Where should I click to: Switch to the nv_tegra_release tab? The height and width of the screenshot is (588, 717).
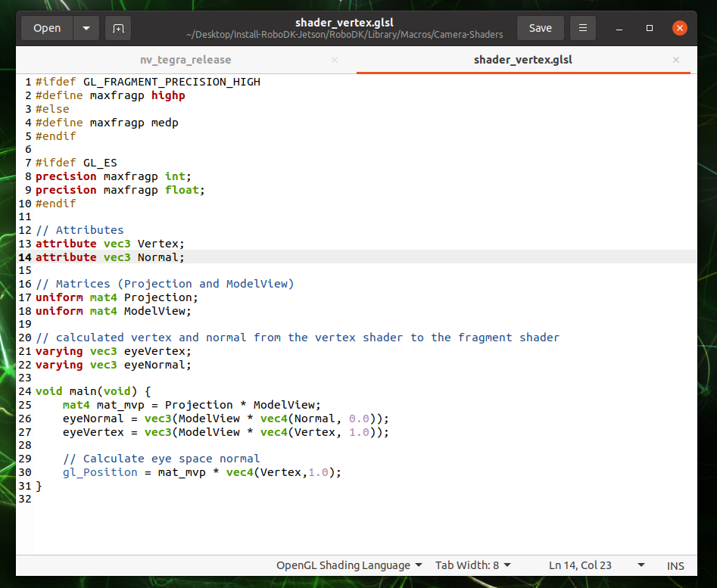click(x=185, y=60)
